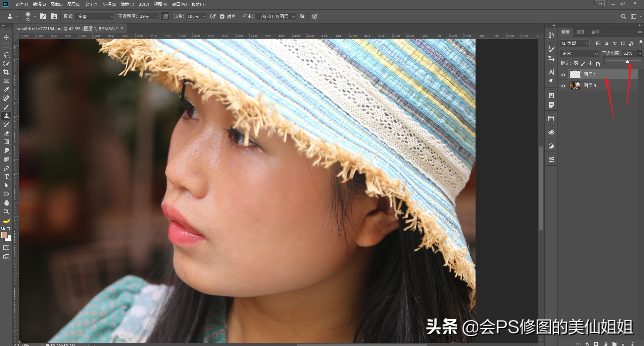Select the Horizontal Type tool
The width and height of the screenshot is (644, 346).
click(x=6, y=177)
